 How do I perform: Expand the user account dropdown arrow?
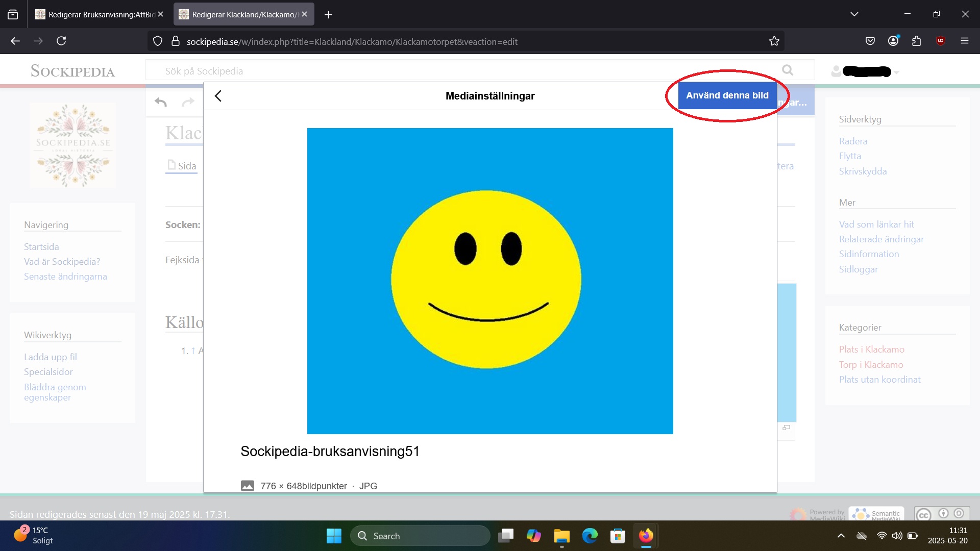pos(897,72)
